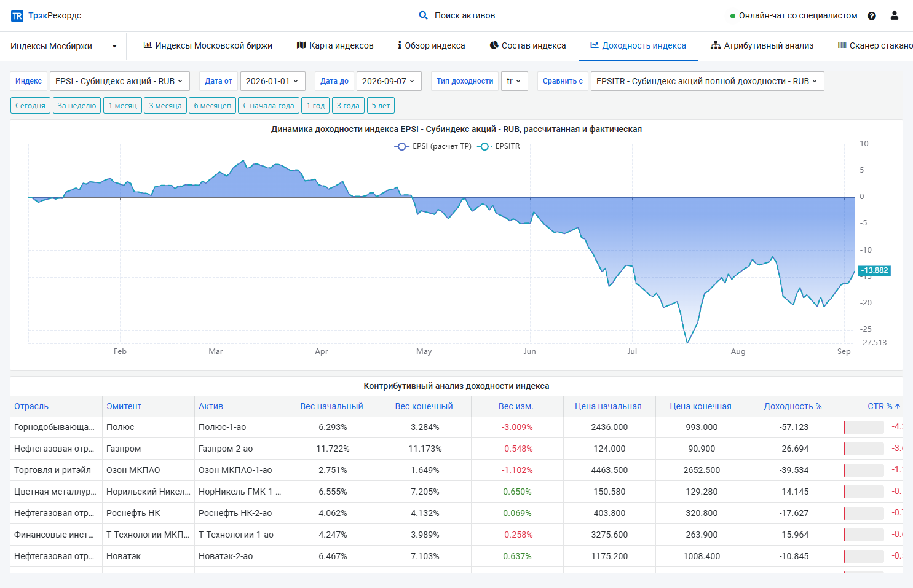
Task: Click the bar chart icon of Индексы Московской биржи
Action: pos(148,45)
